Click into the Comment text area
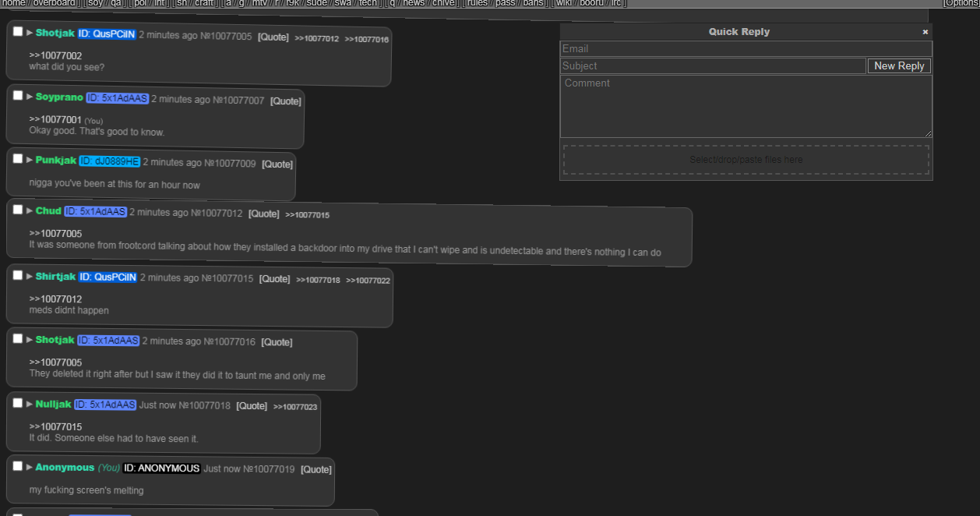 click(746, 107)
